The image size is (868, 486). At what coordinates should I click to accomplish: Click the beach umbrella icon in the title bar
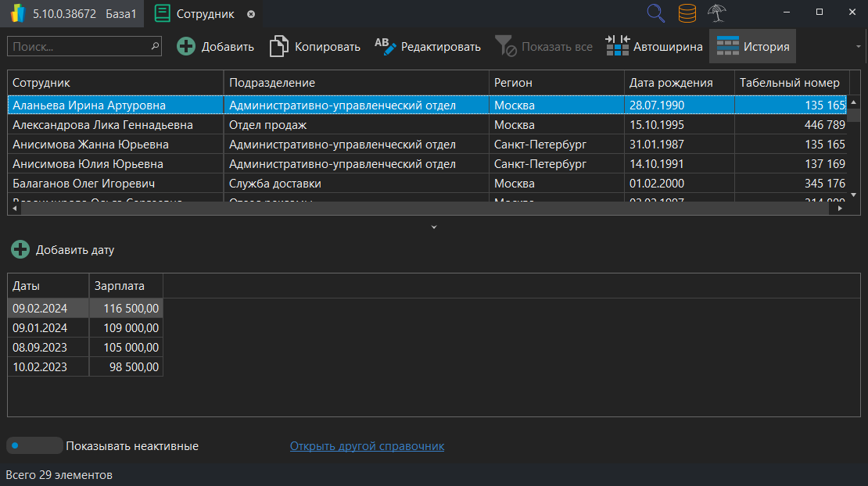click(x=716, y=13)
